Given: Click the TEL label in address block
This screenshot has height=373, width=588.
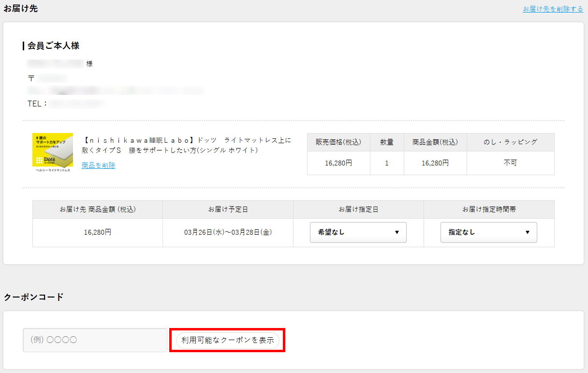Looking at the screenshot, I should (37, 104).
